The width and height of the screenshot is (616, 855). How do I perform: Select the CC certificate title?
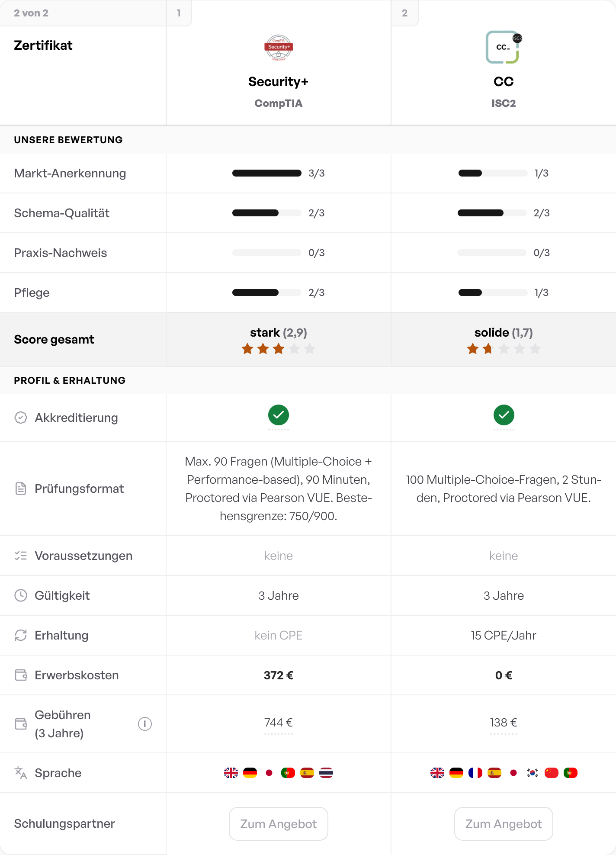tap(504, 81)
